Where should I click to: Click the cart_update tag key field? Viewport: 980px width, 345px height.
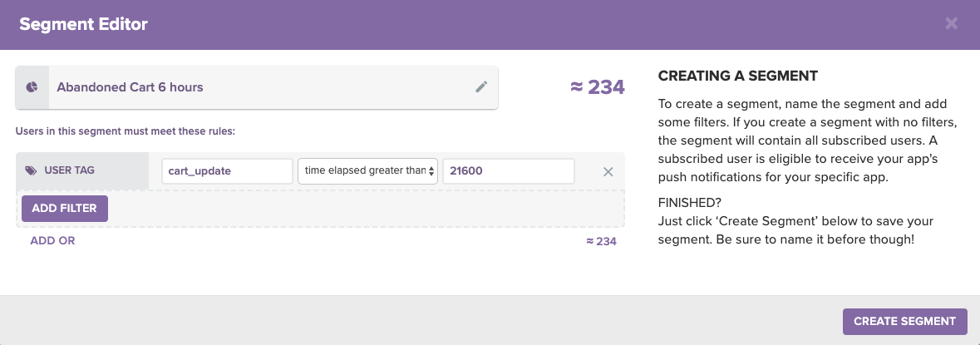point(227,170)
